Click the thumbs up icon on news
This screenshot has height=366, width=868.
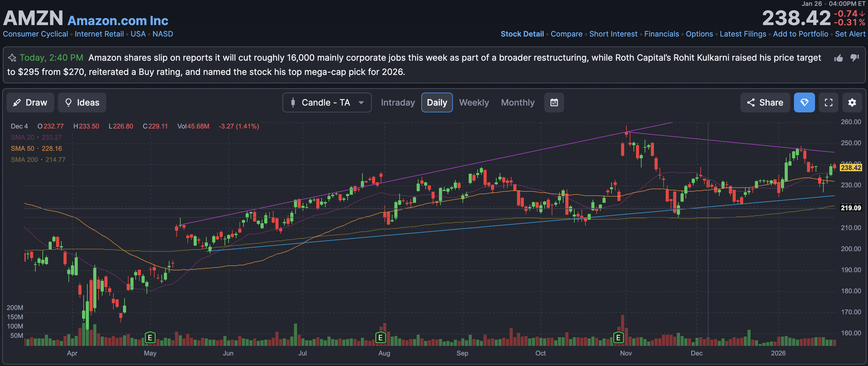tap(838, 58)
